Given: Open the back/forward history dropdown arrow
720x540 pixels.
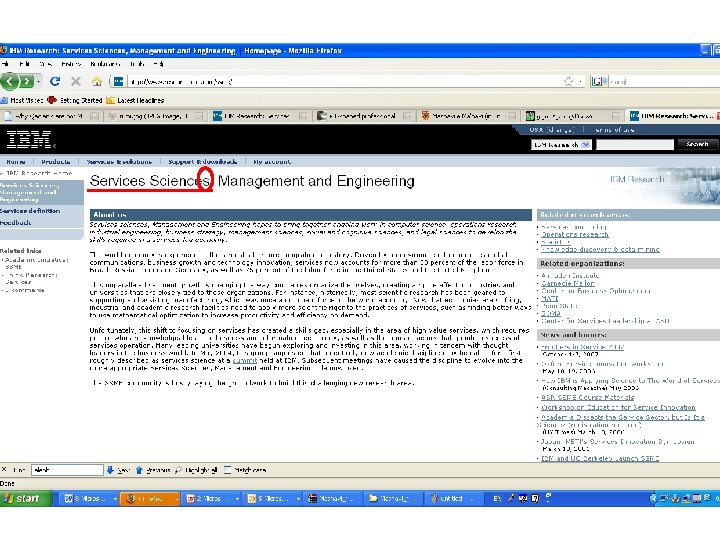Looking at the screenshot, I should (x=39, y=82).
